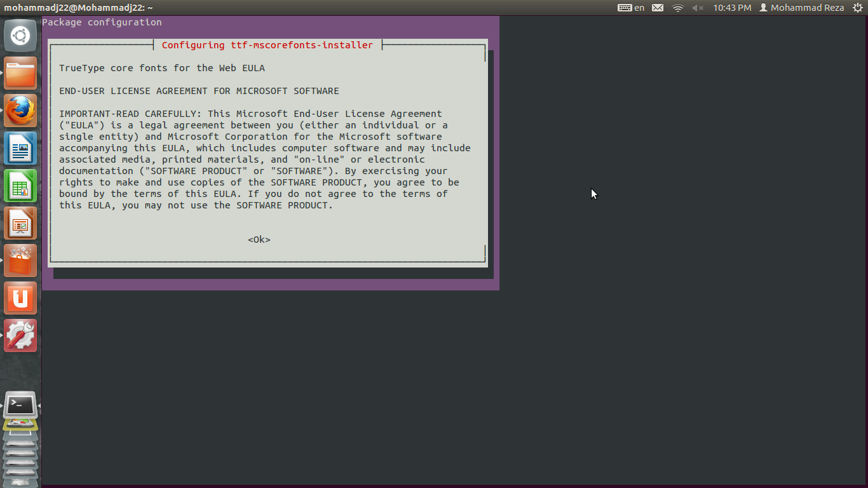Image resolution: width=868 pixels, height=488 pixels.
Task: Open the mail messaging indicator
Action: [658, 8]
